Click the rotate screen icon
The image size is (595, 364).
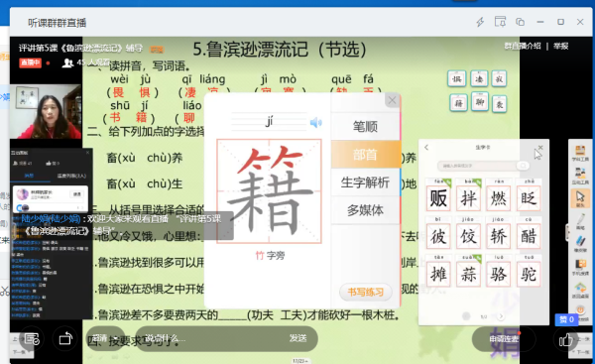(65, 338)
